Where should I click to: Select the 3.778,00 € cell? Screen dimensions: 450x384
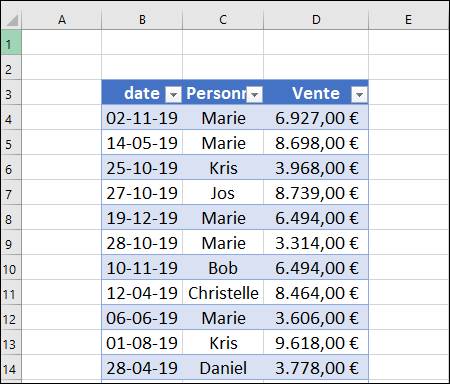(x=316, y=367)
